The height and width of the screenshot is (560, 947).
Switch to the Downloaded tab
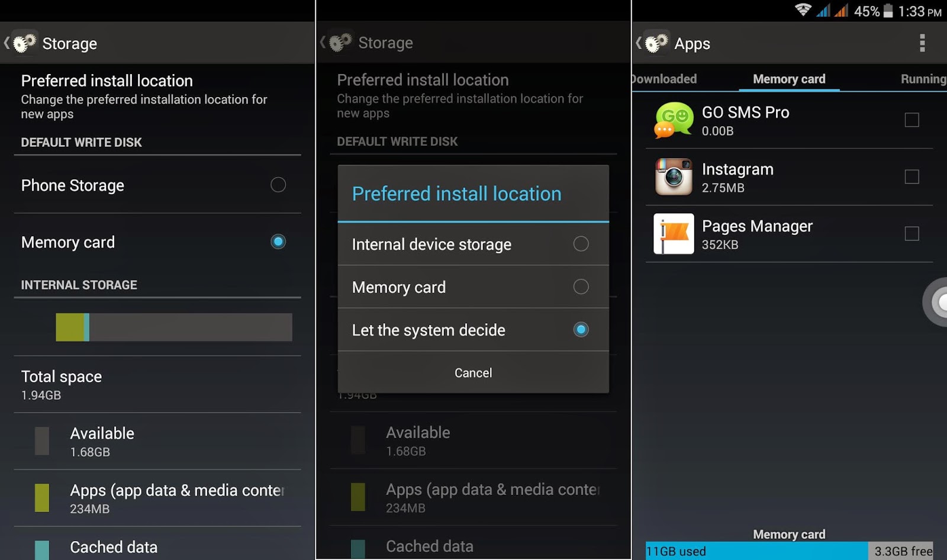[665, 79]
